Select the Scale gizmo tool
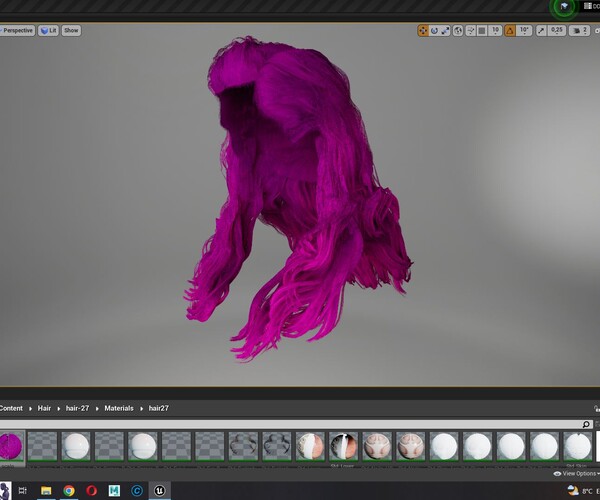The width and height of the screenshot is (600, 500). (445, 31)
